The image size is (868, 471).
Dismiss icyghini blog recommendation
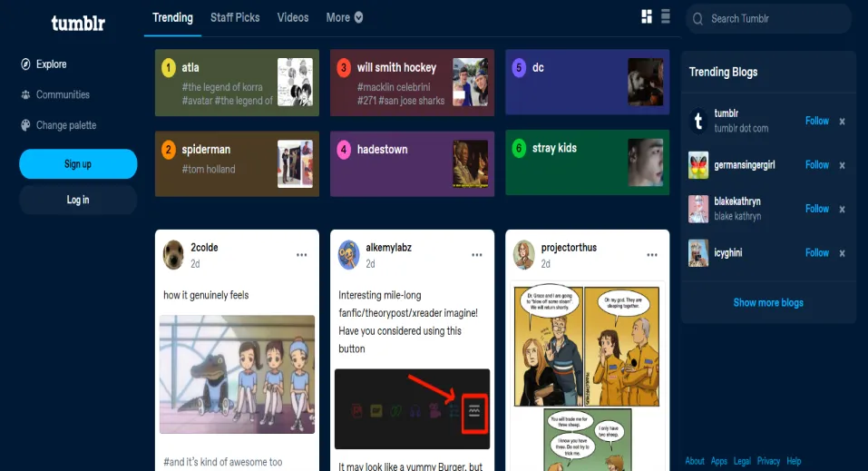(x=842, y=253)
